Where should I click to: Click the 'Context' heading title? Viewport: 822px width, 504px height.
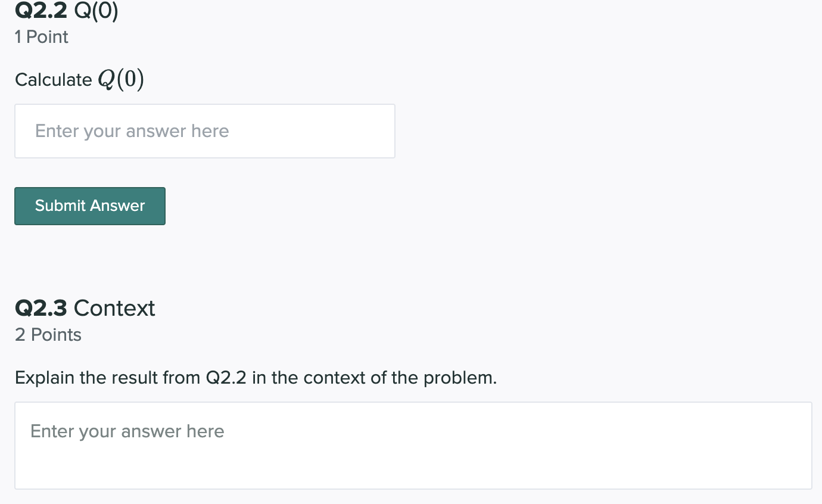[114, 308]
